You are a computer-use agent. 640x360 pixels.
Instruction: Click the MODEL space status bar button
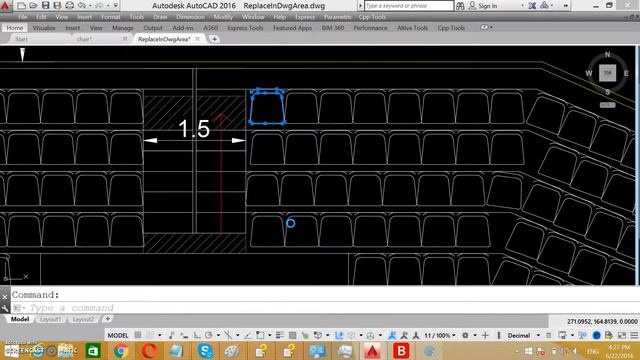click(118, 336)
